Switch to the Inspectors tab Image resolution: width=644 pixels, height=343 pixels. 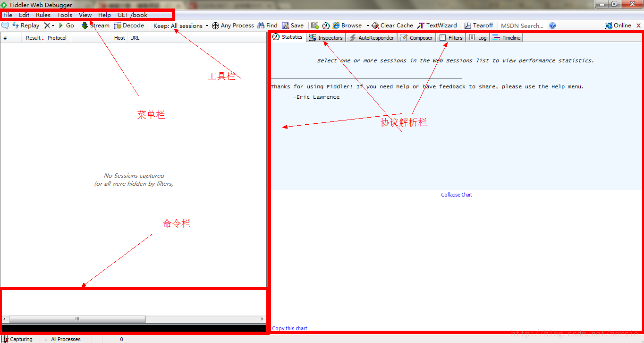click(x=326, y=38)
